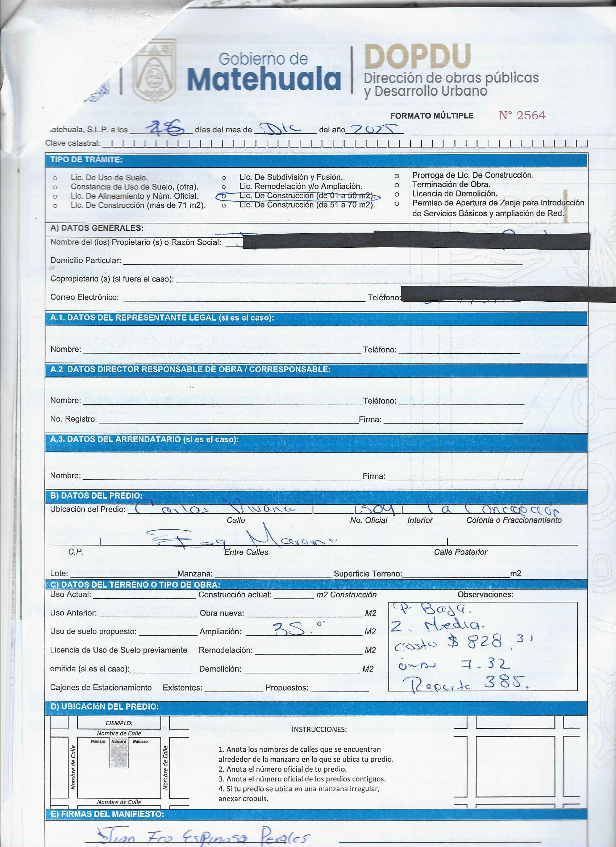
Task: Select Lic. De Uso de Suelo option
Action: pyautogui.click(x=55, y=178)
